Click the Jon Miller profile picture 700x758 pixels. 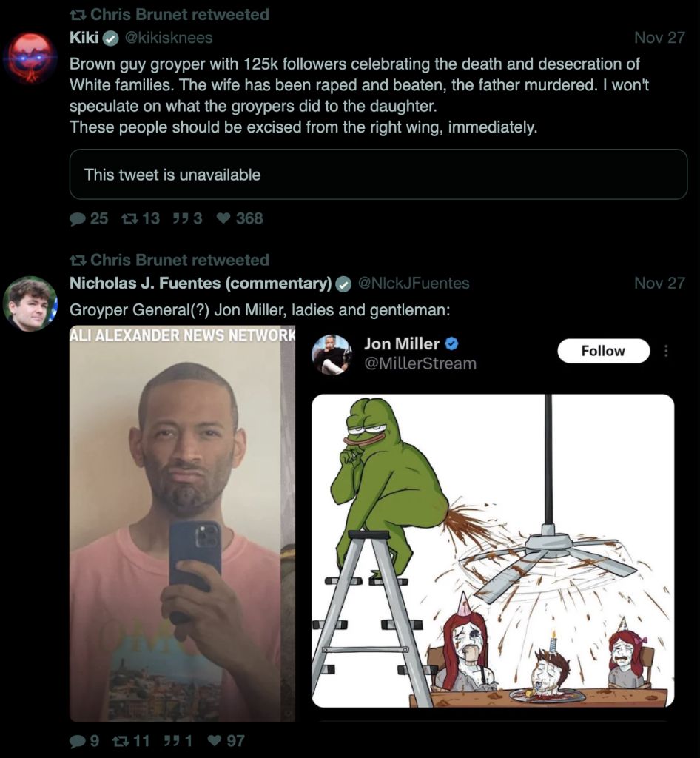332,355
